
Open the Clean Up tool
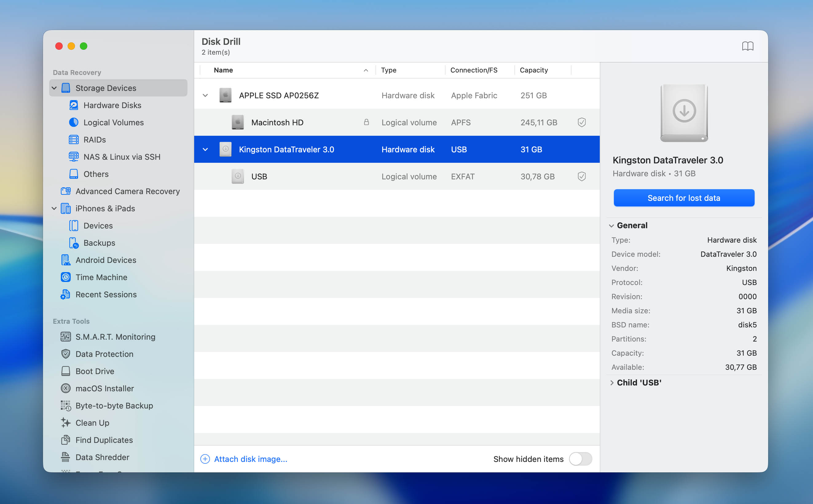click(92, 423)
